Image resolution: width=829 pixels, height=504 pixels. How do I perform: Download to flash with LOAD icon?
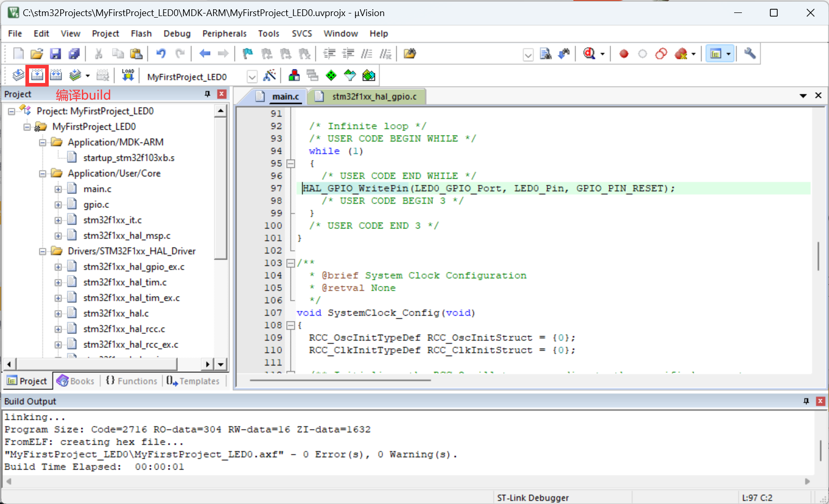click(128, 76)
